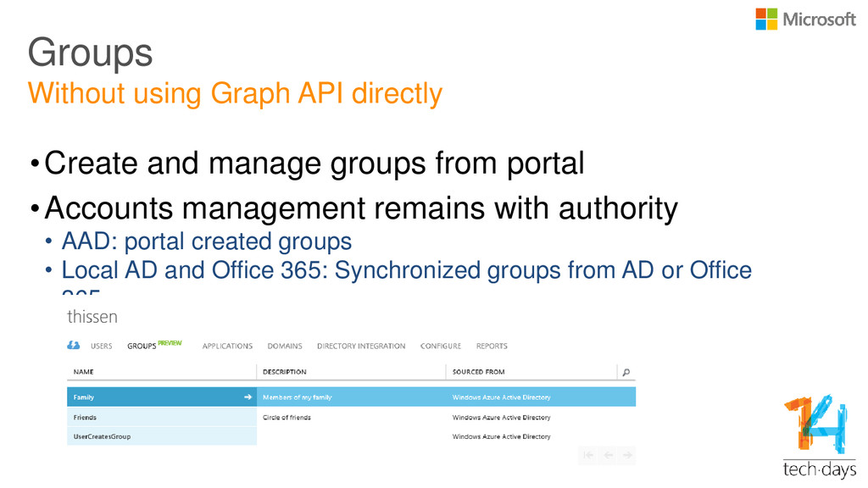Image resolution: width=868 pixels, height=488 pixels.
Task: Click 'Members of my family' description
Action: pyautogui.click(x=298, y=397)
